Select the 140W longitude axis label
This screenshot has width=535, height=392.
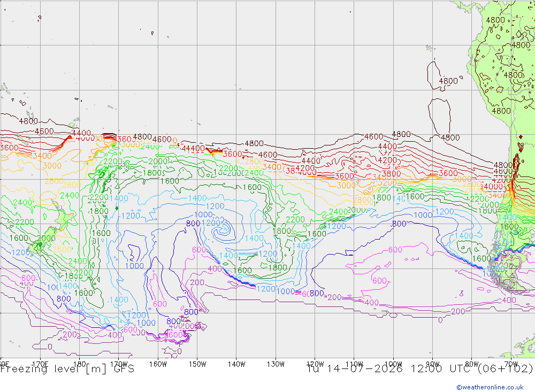(236, 364)
